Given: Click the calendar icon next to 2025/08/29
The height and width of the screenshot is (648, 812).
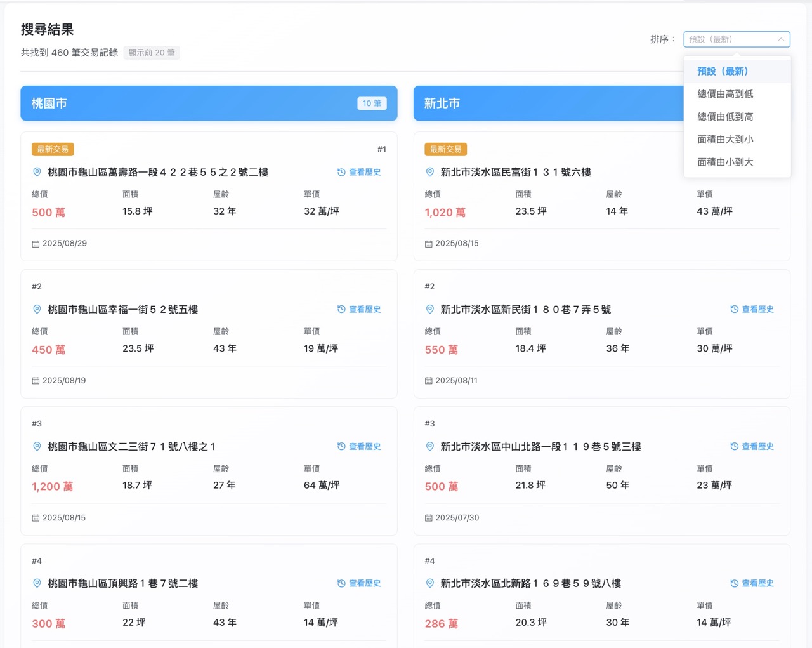Looking at the screenshot, I should (x=36, y=243).
